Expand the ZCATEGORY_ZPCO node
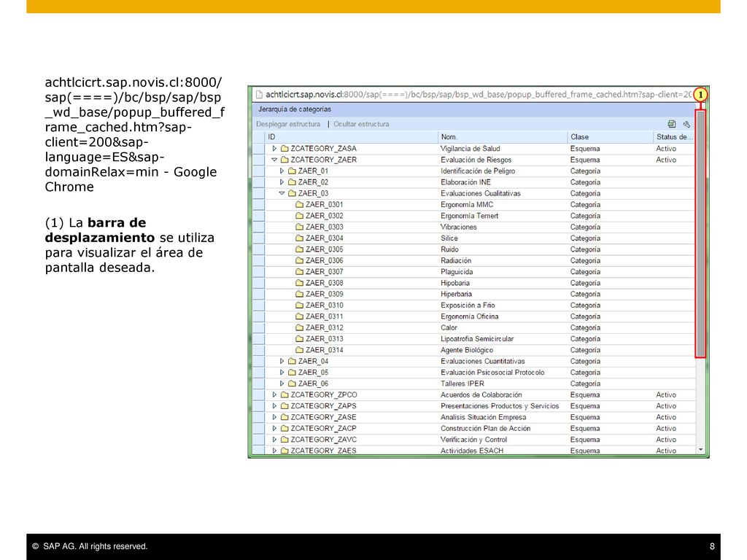 pos(274,394)
